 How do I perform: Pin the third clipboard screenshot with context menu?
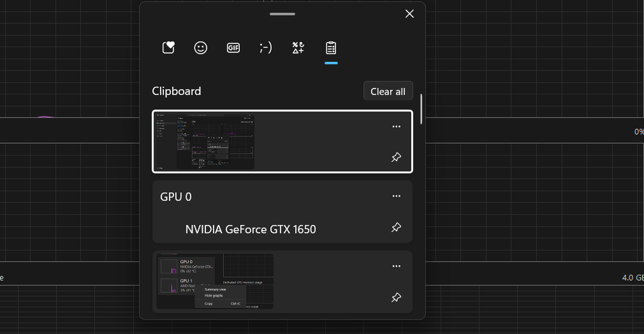point(396,298)
